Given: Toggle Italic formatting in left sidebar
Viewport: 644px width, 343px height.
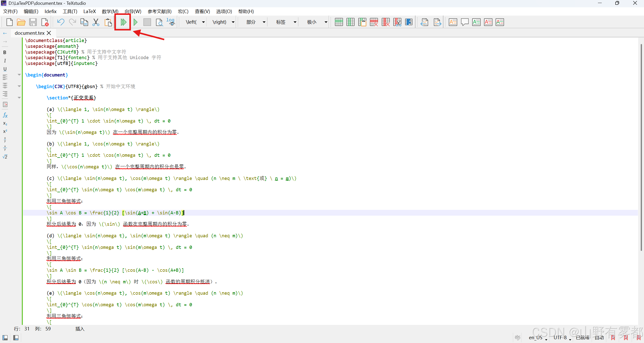Looking at the screenshot, I should pos(5,61).
